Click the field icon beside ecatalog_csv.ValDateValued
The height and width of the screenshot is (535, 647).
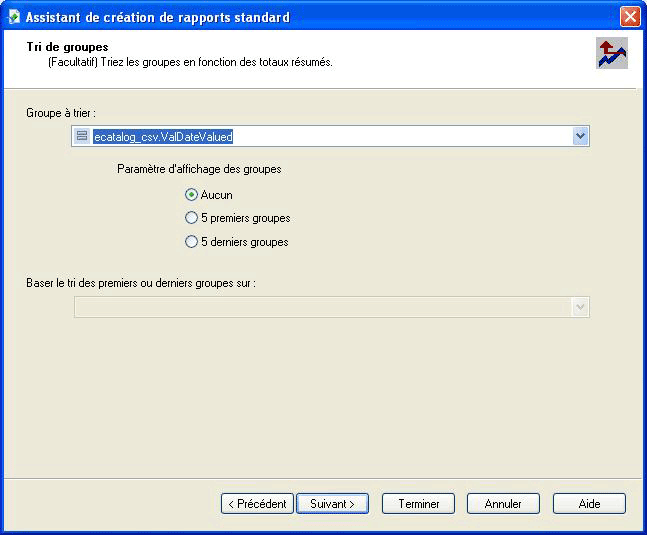coord(83,136)
